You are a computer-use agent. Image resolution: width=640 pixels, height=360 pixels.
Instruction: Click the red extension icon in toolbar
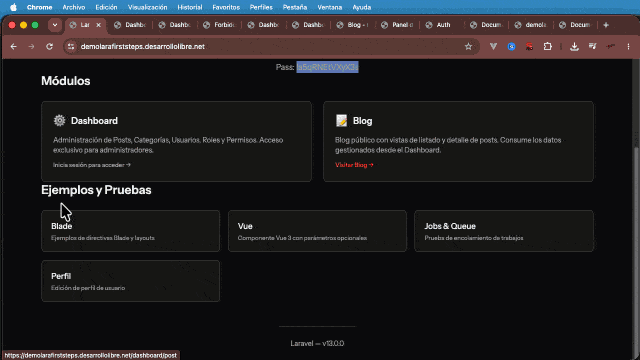point(529,47)
